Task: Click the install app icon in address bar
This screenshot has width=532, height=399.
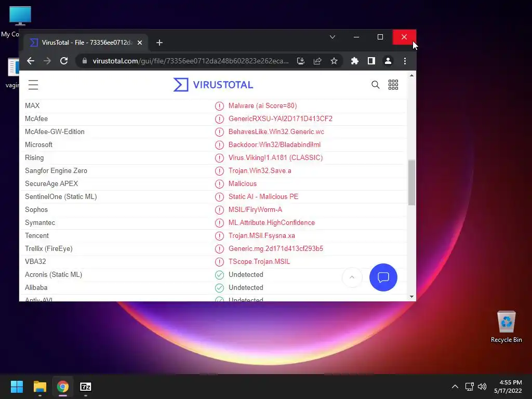Action: [301, 61]
